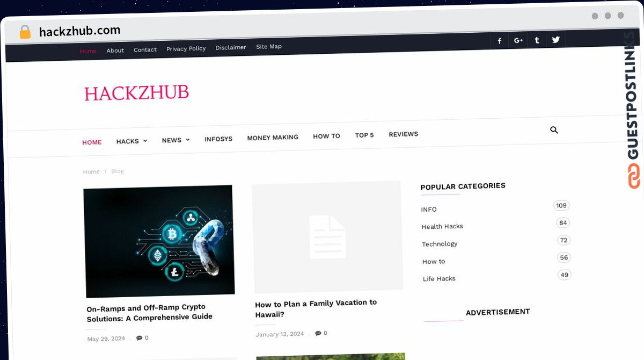Click the May 29, 2024 date
The width and height of the screenshot is (644, 360).
tap(106, 339)
